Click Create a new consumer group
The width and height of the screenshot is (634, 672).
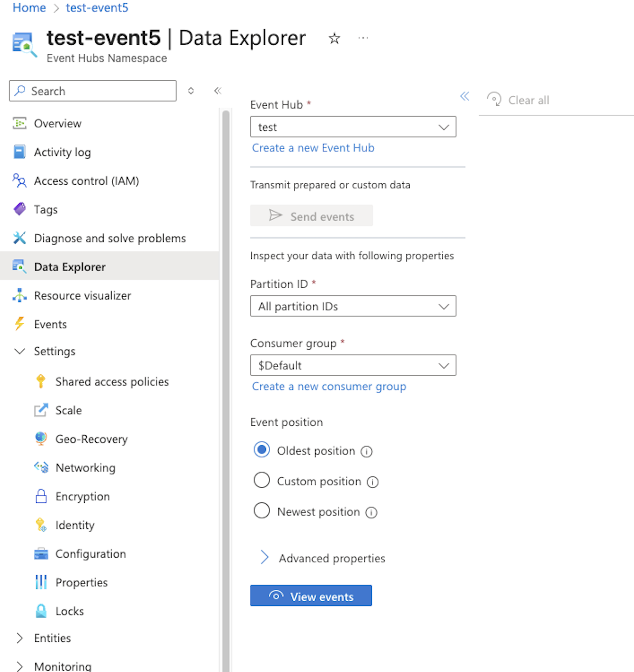[x=329, y=386]
